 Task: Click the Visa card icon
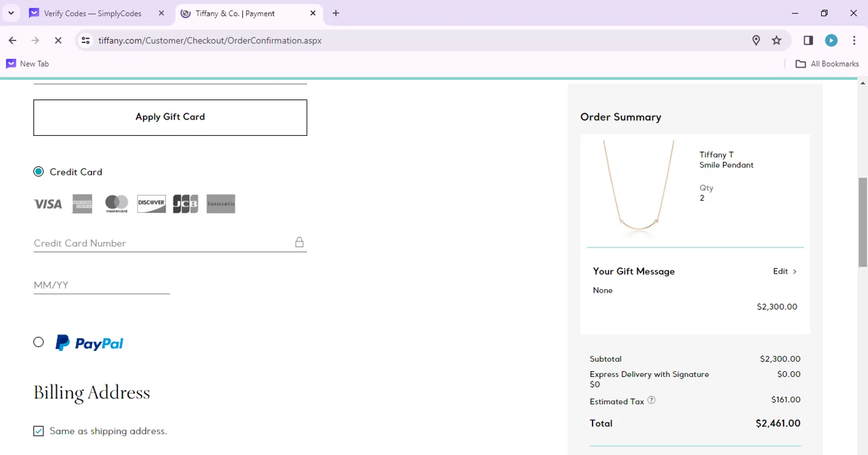(48, 204)
